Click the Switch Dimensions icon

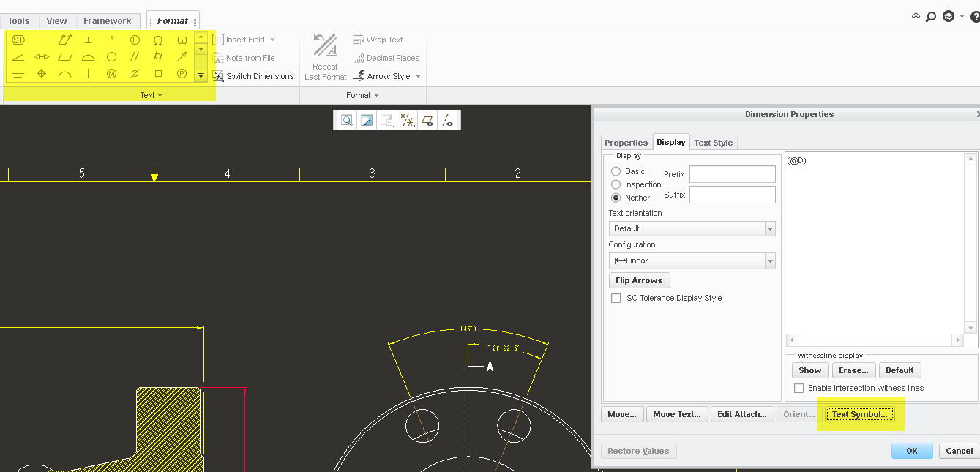[218, 76]
